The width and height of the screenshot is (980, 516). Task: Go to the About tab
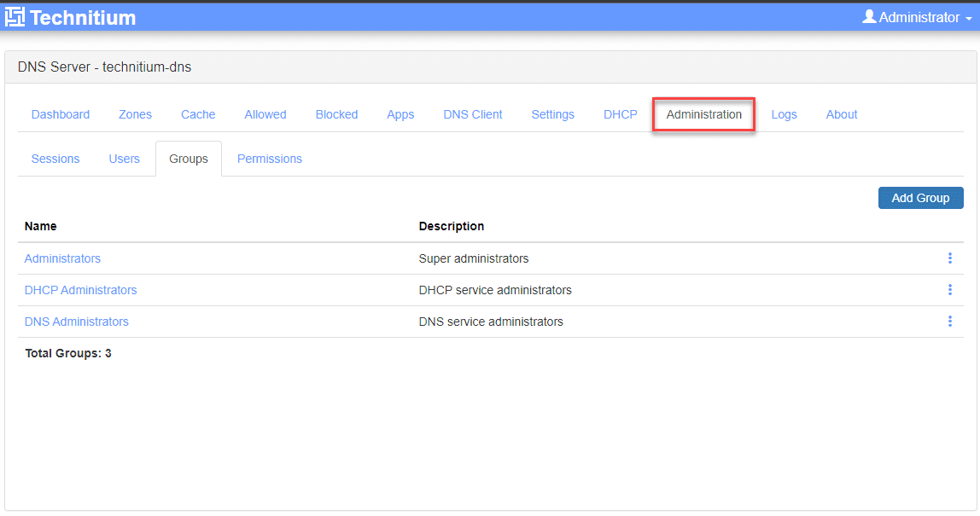841,114
